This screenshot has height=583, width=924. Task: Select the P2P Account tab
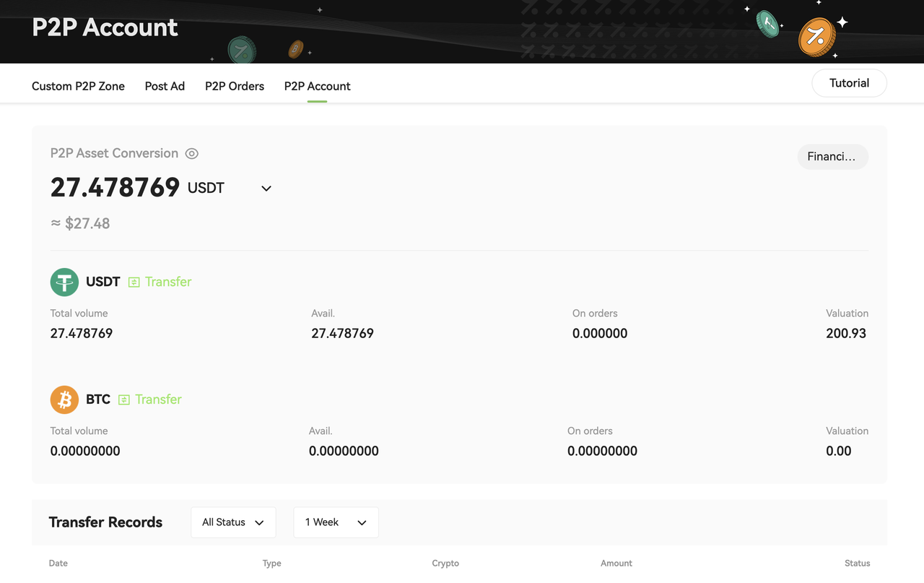pyautogui.click(x=317, y=86)
